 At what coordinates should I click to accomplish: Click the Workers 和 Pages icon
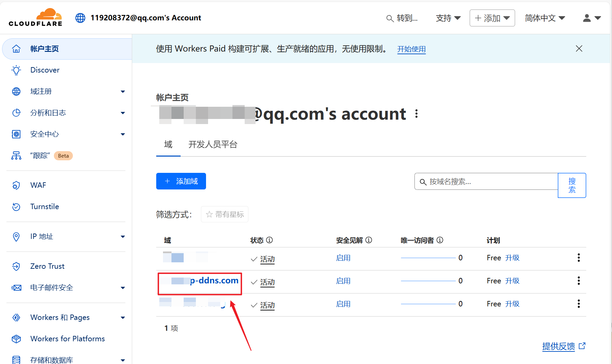click(x=16, y=318)
